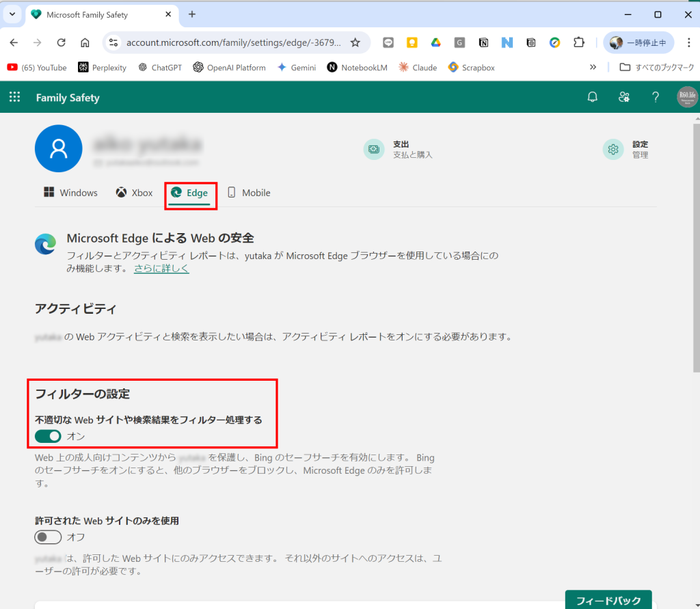The height and width of the screenshot is (609, 700).
Task: Switch to the Xbox tab
Action: (134, 193)
